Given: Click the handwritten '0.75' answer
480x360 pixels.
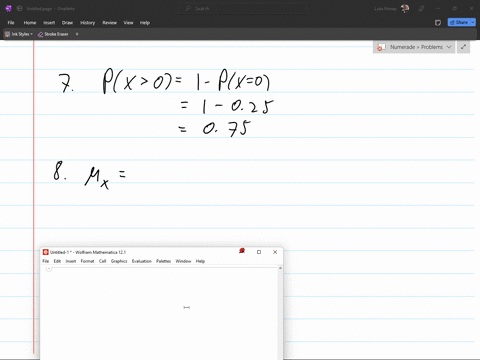Looking at the screenshot, I should 227,129.
